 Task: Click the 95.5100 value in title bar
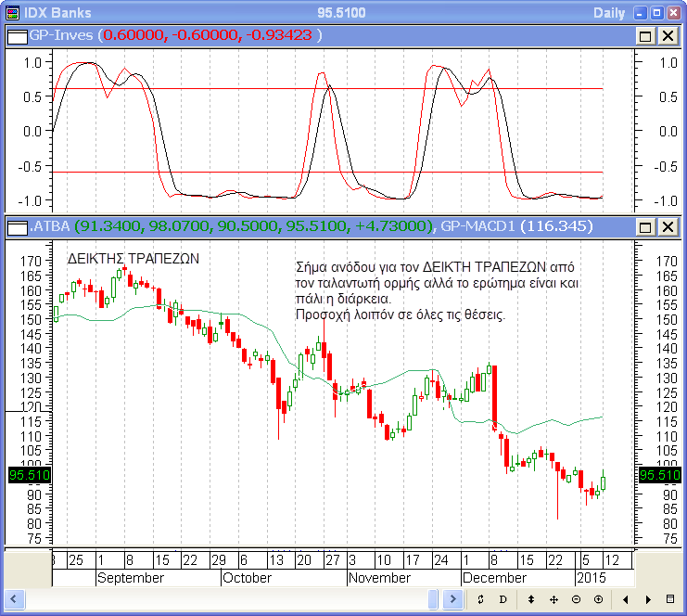[x=341, y=13]
